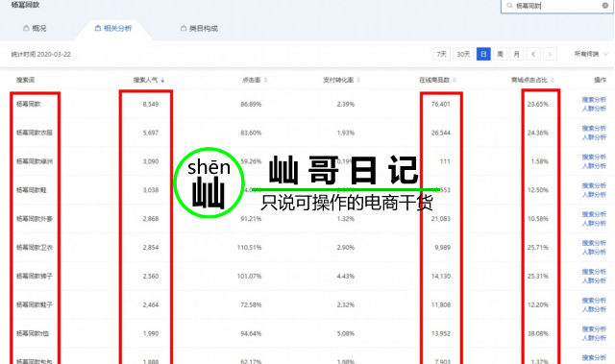Sort by 点击率 column arrow

click(x=265, y=80)
